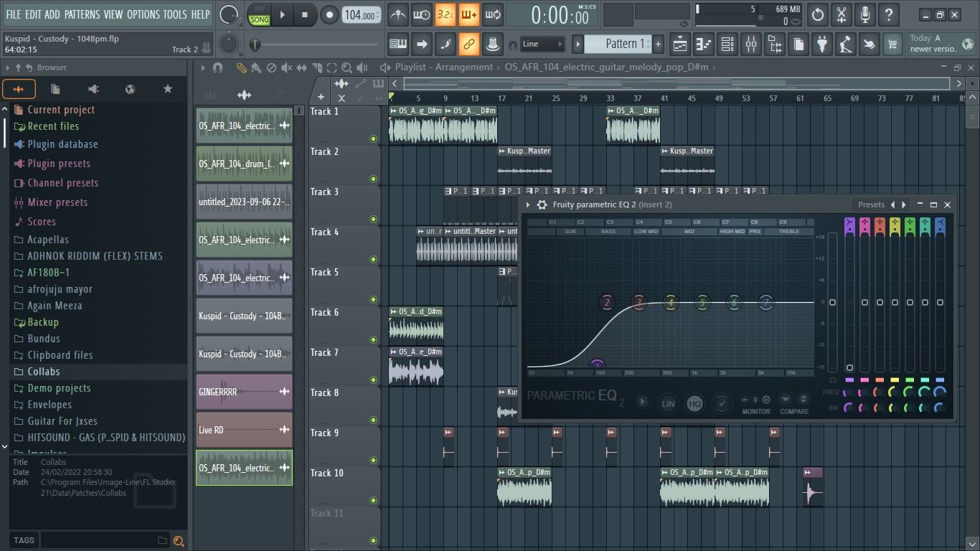Switch playback mode from SONG to PAT
The image size is (980, 551).
tap(259, 9)
